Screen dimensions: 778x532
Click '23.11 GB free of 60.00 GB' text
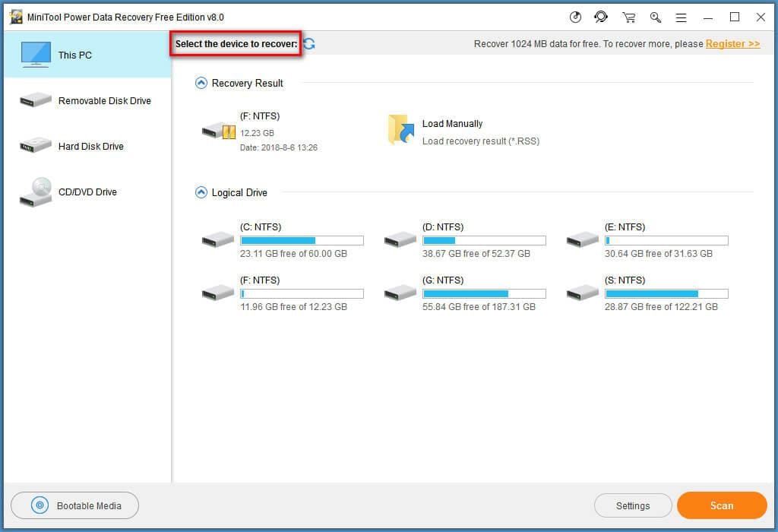pos(293,254)
